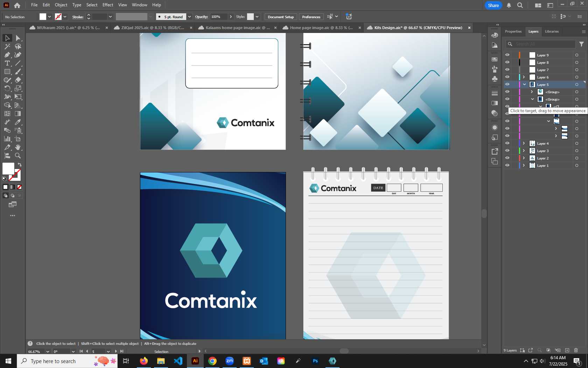588x368 pixels.
Task: Select the Column Graph tool
Action: [x=7, y=139]
